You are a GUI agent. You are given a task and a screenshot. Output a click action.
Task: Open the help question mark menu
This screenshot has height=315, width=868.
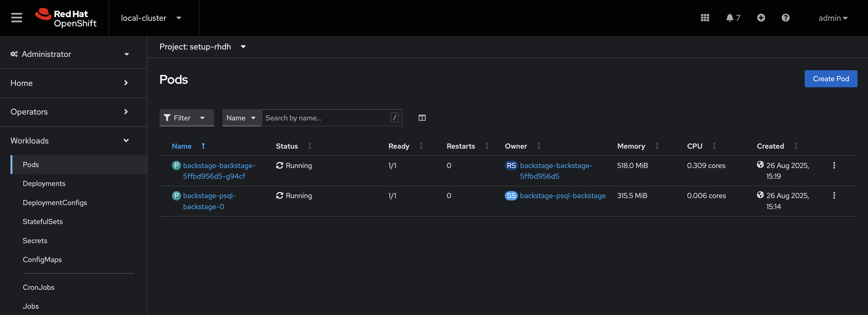[x=786, y=17]
